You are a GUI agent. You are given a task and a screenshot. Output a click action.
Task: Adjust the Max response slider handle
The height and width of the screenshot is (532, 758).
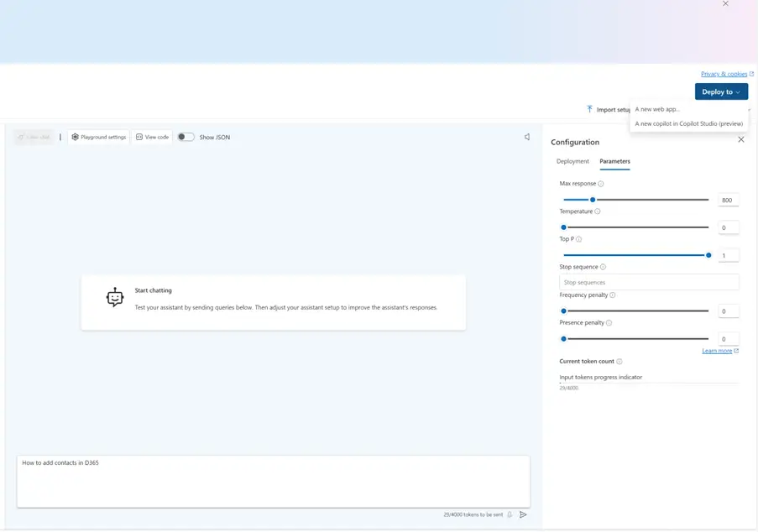pyautogui.click(x=593, y=200)
